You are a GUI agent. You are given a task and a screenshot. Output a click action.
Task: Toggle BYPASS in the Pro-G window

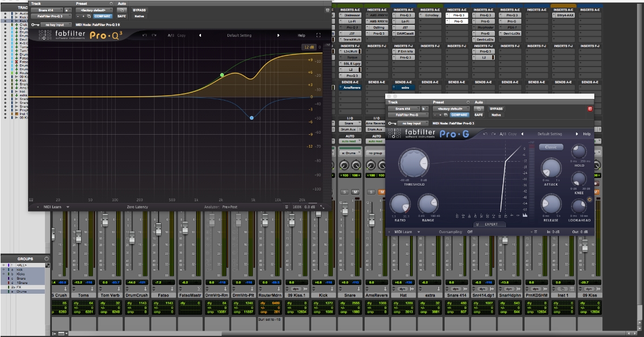496,109
